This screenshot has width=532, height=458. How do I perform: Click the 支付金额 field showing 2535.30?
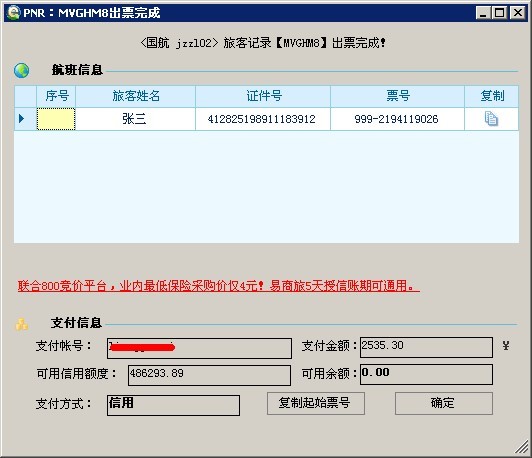(426, 347)
